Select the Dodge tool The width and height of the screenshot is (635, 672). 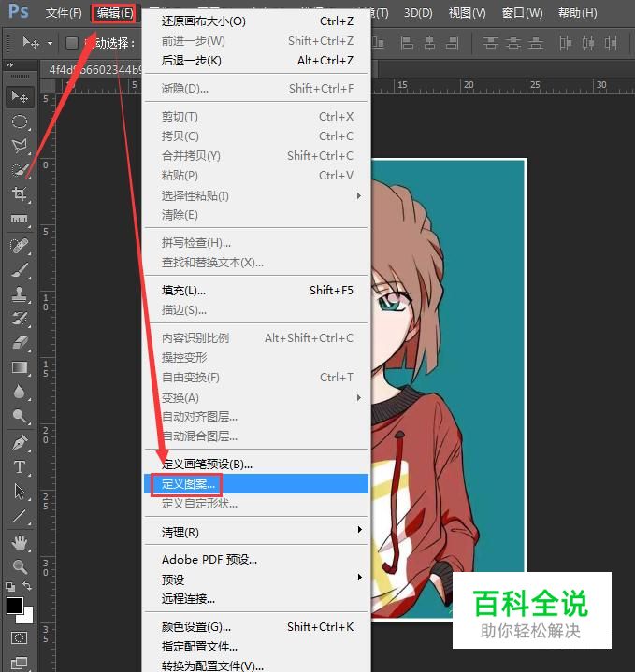[20, 416]
